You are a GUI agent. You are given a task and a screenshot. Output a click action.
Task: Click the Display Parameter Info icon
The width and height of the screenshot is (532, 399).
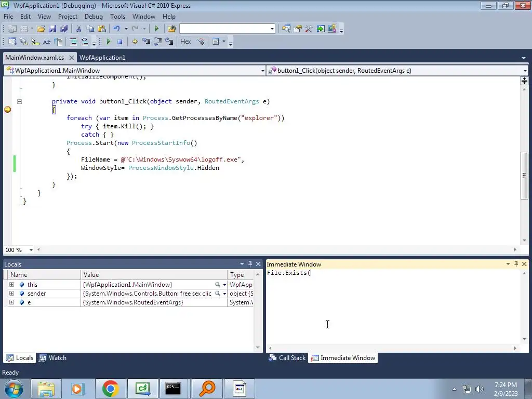(x=24, y=42)
